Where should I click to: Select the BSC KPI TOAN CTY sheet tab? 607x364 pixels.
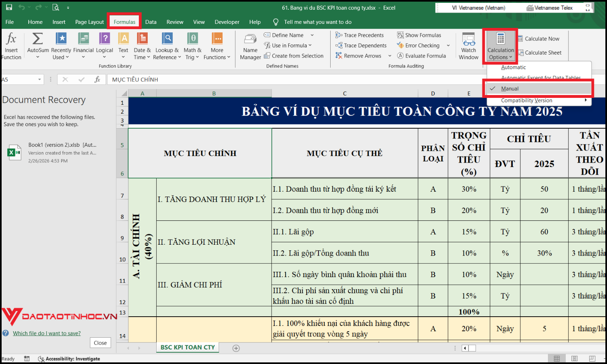pyautogui.click(x=187, y=347)
